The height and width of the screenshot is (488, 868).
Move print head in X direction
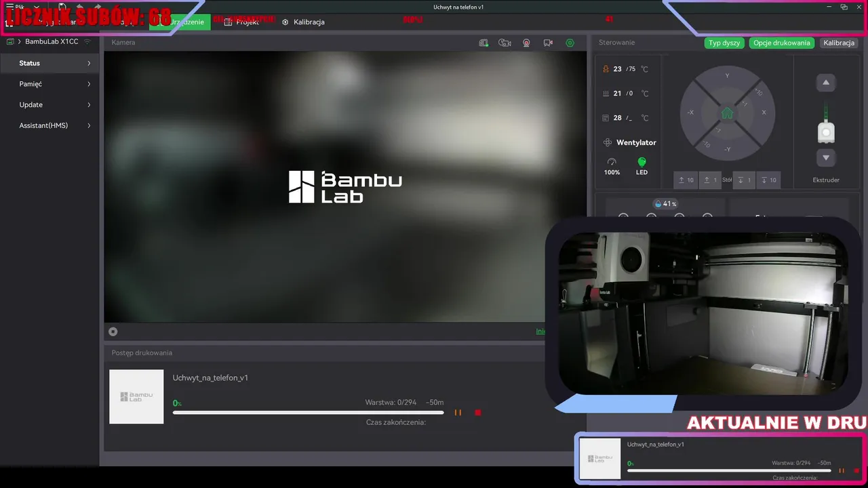(764, 113)
